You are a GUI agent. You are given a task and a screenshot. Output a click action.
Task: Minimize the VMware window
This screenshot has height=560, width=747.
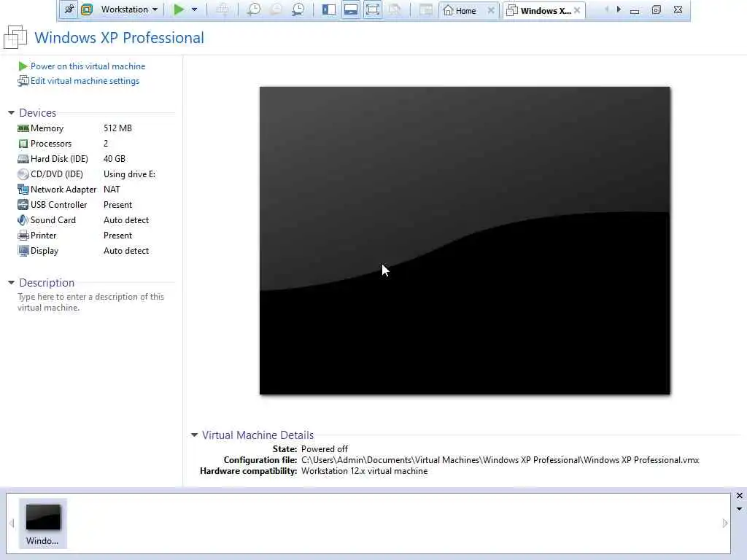click(x=635, y=10)
